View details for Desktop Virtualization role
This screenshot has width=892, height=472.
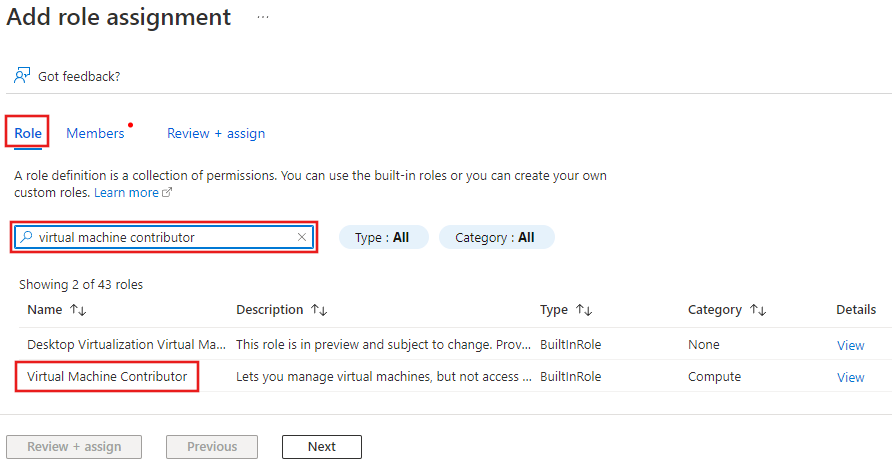pyautogui.click(x=850, y=345)
